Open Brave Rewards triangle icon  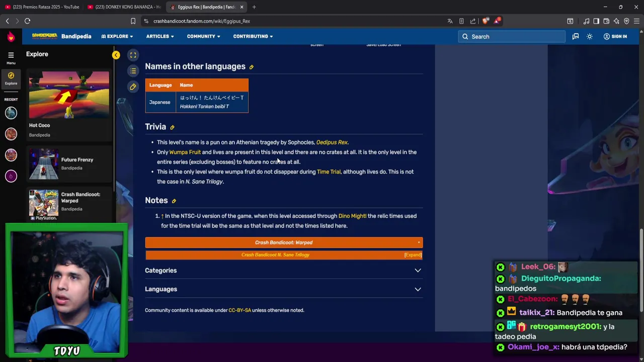click(x=497, y=21)
